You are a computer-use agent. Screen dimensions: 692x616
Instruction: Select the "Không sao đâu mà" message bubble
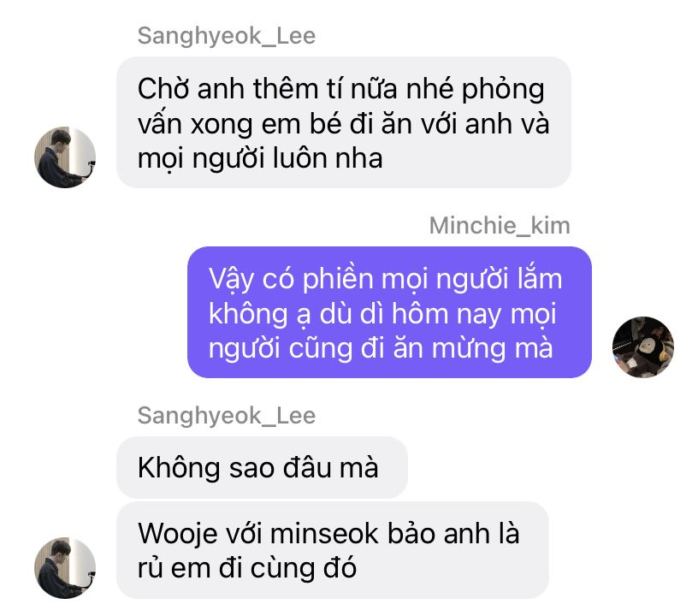click(x=262, y=468)
